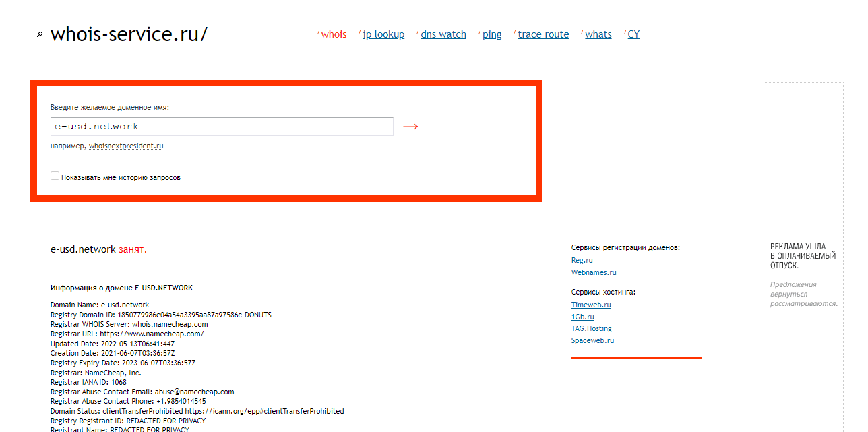Click the рассматриваются ad proposals link
This screenshot has width=868, height=432.
point(803,303)
